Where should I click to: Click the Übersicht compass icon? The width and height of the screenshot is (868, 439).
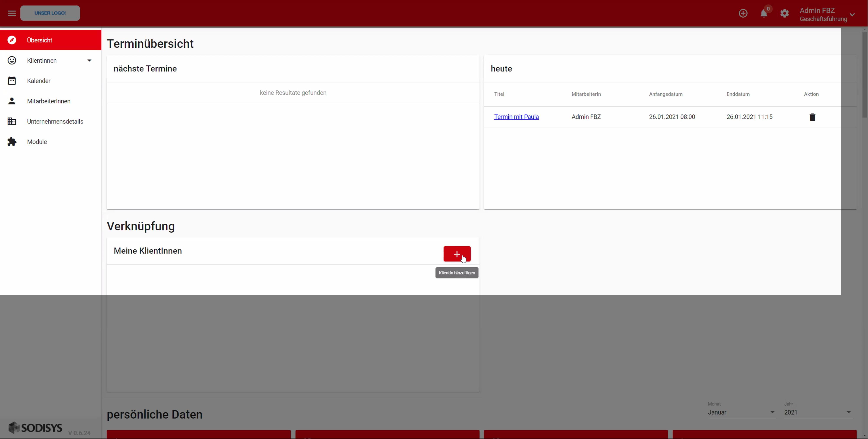tap(12, 40)
